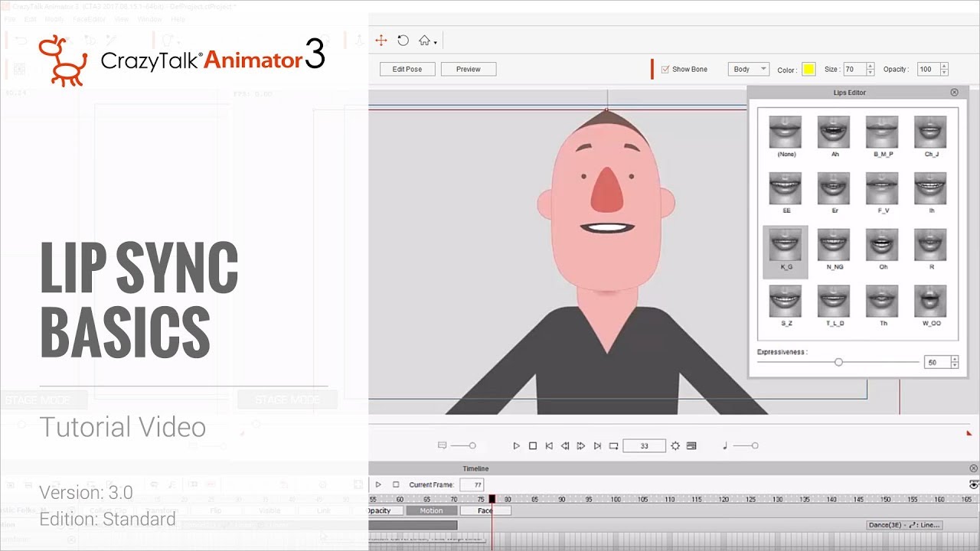
Task: Select the K_G lip shape
Action: click(x=786, y=252)
